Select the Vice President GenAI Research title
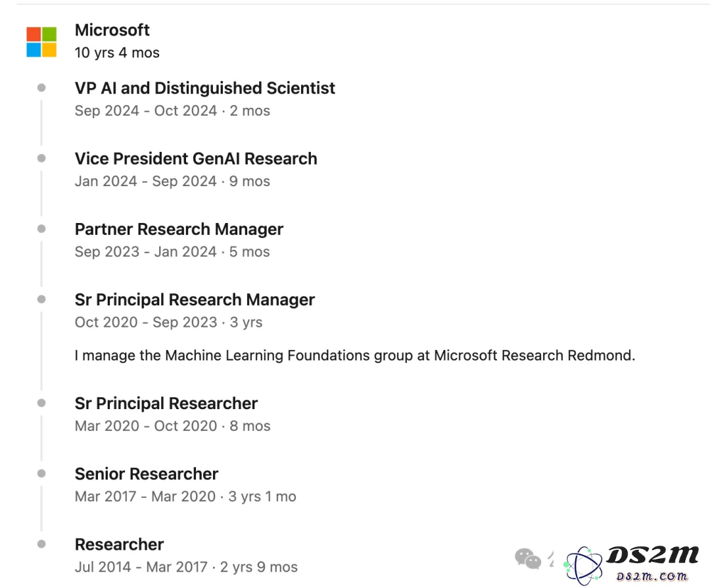The height and width of the screenshot is (588, 710). (x=196, y=159)
